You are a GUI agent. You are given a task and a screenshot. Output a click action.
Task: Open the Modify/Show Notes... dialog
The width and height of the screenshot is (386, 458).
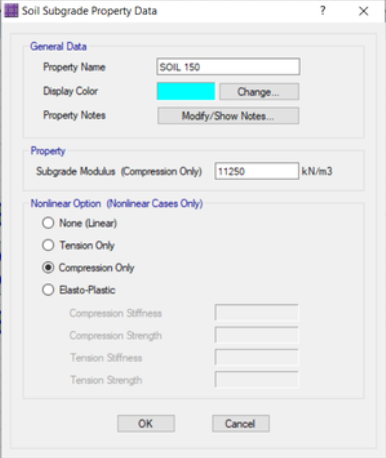tap(228, 116)
